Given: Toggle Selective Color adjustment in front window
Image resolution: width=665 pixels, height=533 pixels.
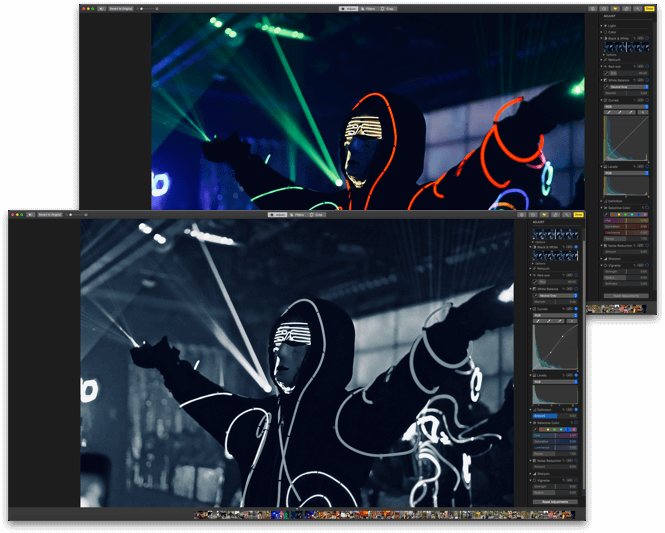Looking at the screenshot, I should pyautogui.click(x=576, y=423).
